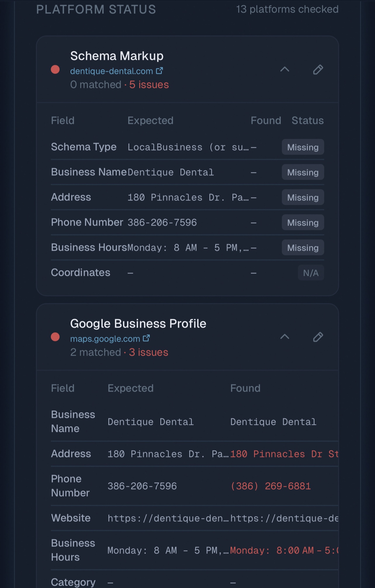Image resolution: width=375 pixels, height=588 pixels.
Task: Click the red '3 issues' text
Action: [x=149, y=352]
